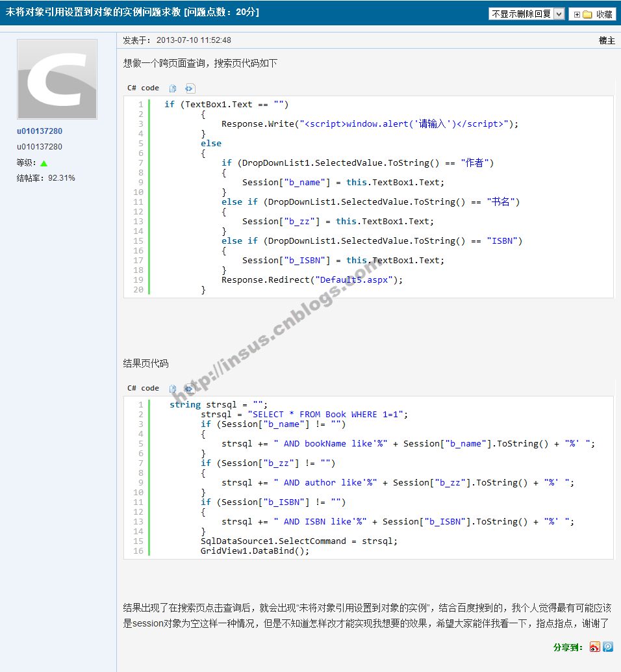Click the AND bookName like code line

[408, 444]
